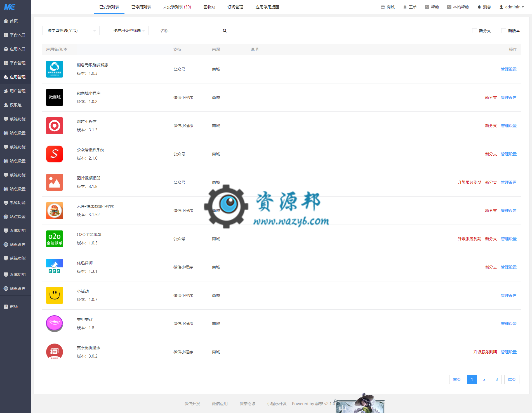Open the 微擎论坛 footer link
This screenshot has width=532, height=413.
pyautogui.click(x=247, y=404)
